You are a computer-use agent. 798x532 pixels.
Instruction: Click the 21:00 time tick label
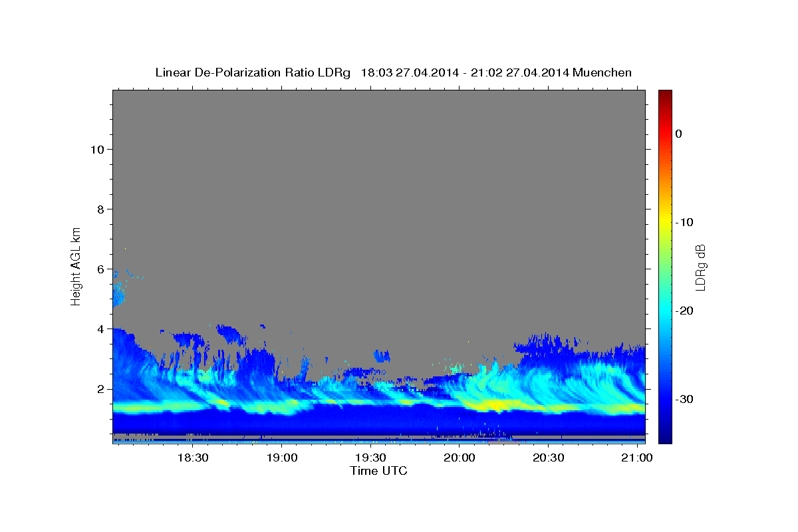(636, 458)
